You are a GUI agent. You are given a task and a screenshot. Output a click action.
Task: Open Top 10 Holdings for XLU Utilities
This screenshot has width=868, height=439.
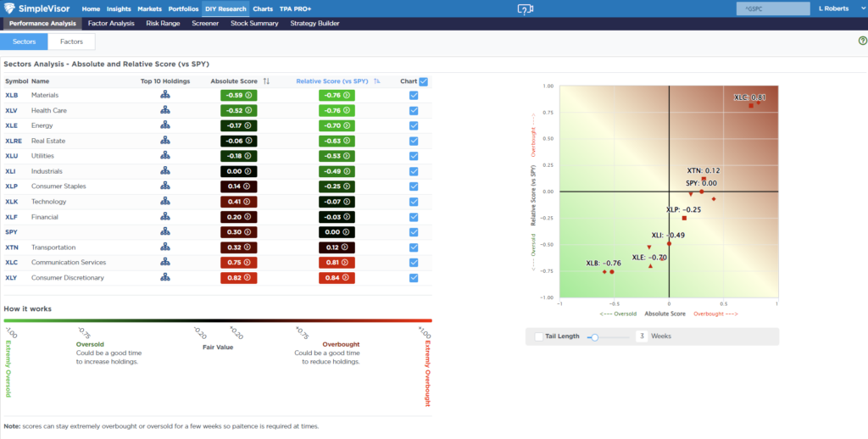pos(165,156)
